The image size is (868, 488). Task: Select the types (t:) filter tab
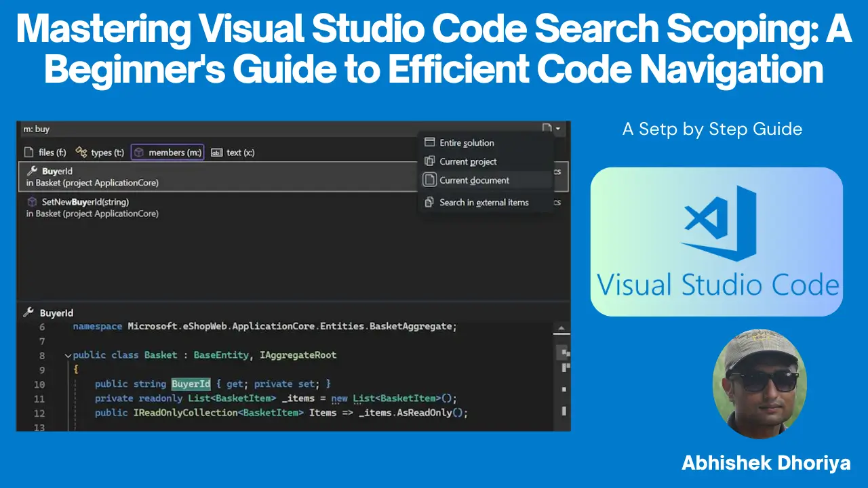100,152
